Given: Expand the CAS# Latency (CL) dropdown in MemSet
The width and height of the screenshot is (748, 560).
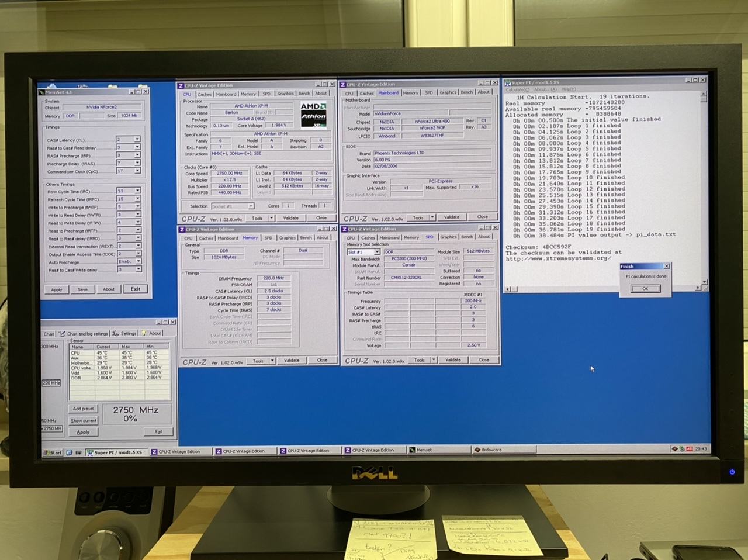Looking at the screenshot, I should coord(137,140).
